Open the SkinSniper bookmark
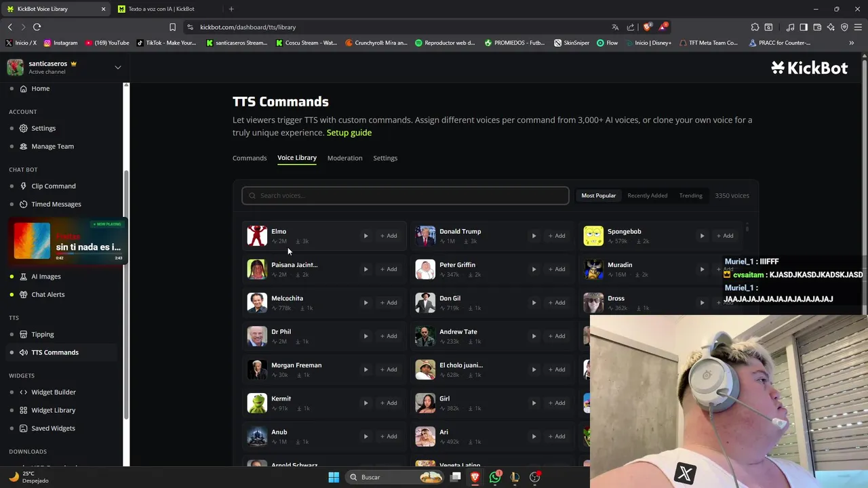The height and width of the screenshot is (488, 868). pos(572,43)
